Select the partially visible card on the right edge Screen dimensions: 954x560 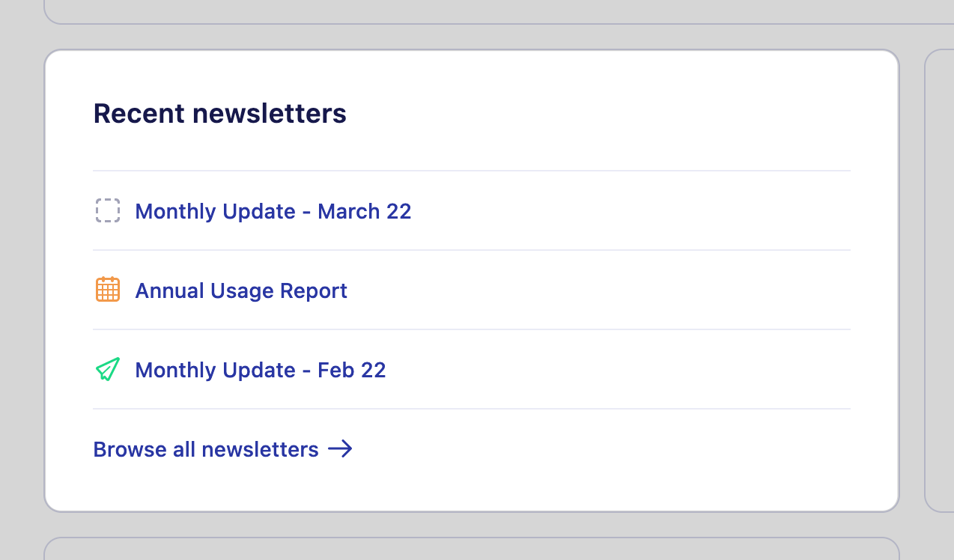tap(941, 281)
